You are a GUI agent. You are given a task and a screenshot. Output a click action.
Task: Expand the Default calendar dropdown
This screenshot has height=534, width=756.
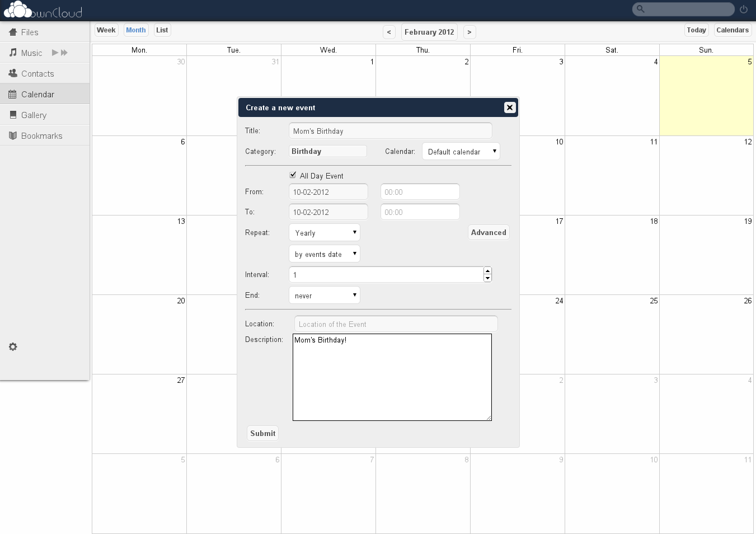[461, 152]
